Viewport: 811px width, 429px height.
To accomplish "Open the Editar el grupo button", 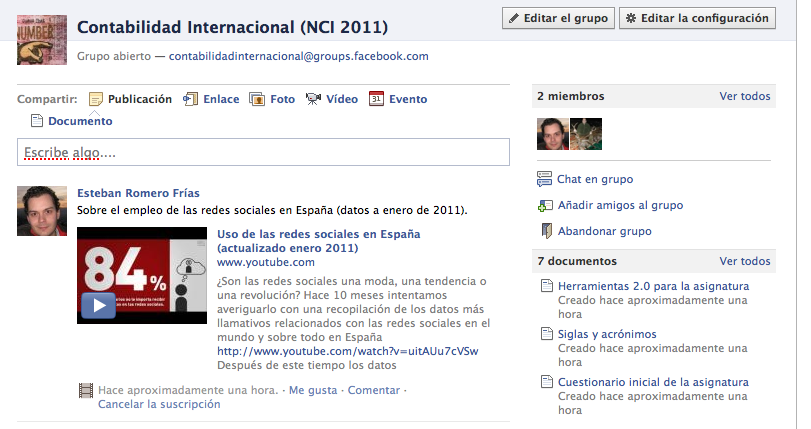I will [x=558, y=18].
